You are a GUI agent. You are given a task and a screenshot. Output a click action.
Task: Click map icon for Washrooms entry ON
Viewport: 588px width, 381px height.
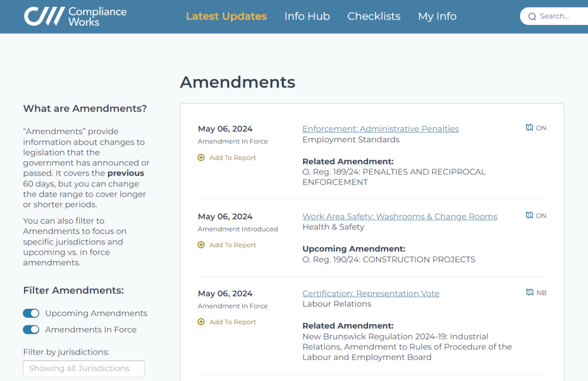tap(529, 215)
